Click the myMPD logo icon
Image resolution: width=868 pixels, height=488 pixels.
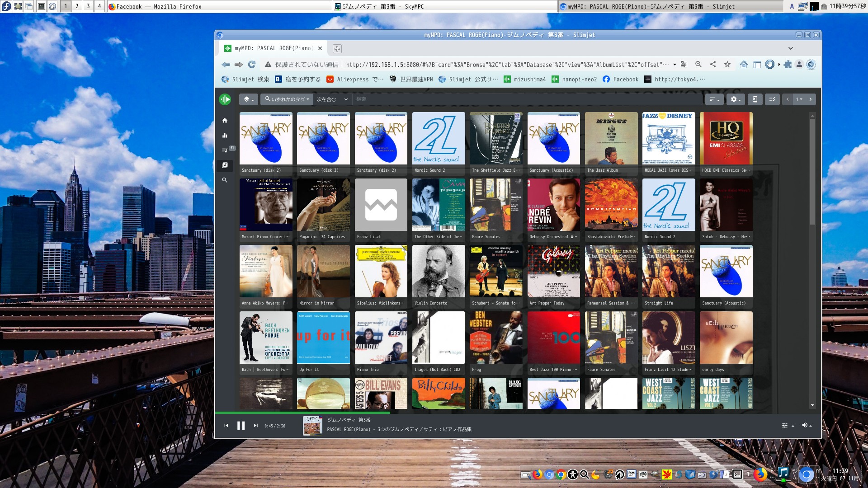pyautogui.click(x=225, y=99)
